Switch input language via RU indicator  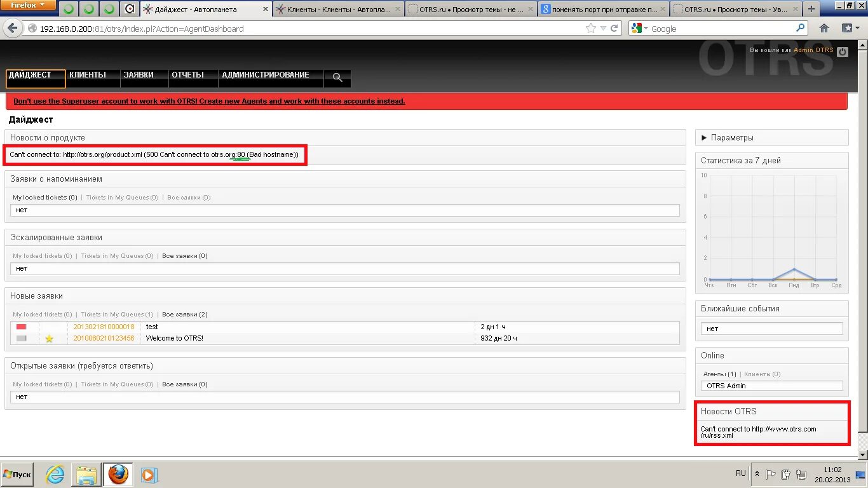coord(740,474)
